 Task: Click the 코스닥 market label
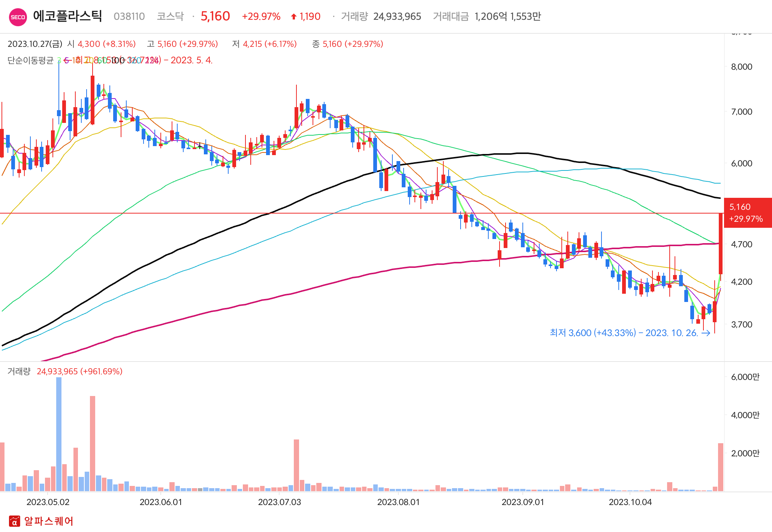[x=170, y=16]
